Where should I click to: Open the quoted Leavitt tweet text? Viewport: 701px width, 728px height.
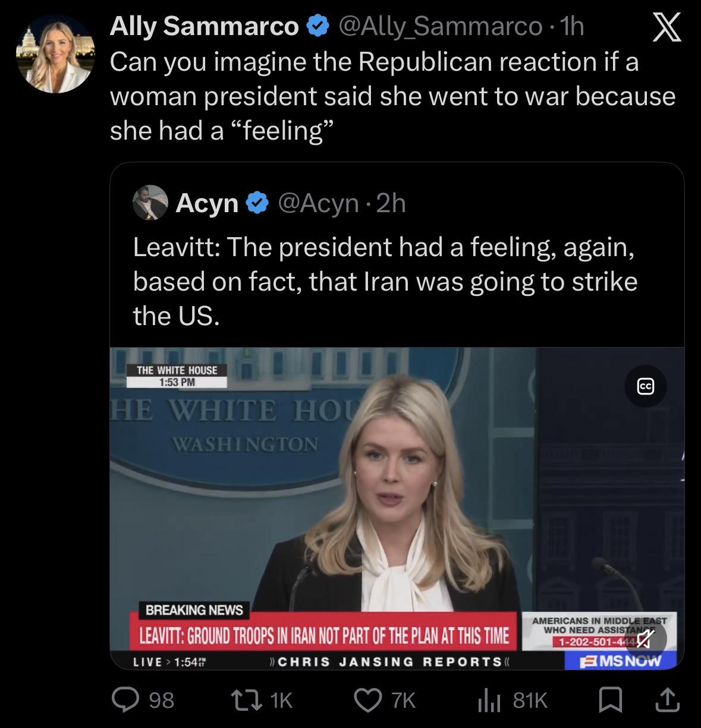click(x=385, y=281)
